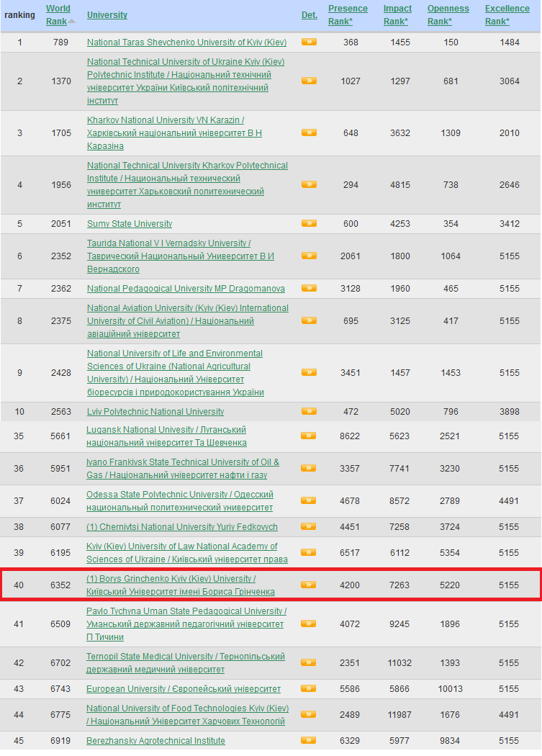Click details icon for National University of Food Technologies
This screenshot has width=542, height=756.
click(x=309, y=714)
